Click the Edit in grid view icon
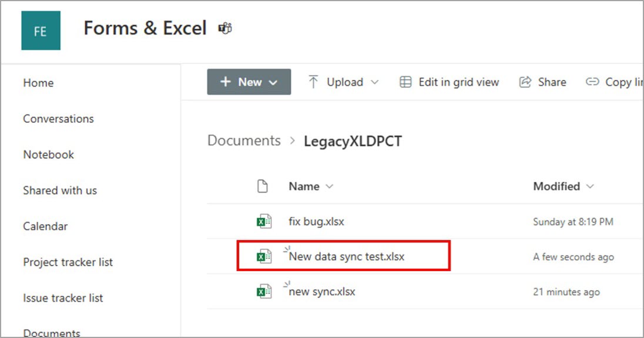 click(405, 82)
